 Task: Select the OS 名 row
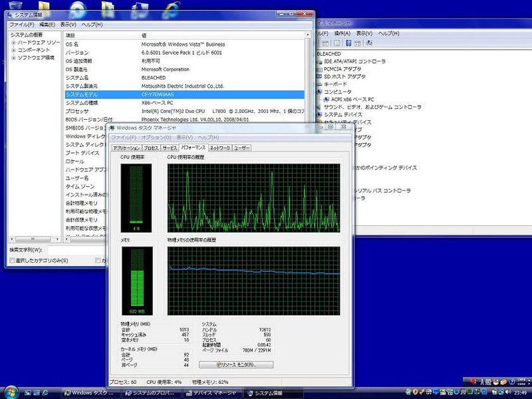tap(184, 45)
